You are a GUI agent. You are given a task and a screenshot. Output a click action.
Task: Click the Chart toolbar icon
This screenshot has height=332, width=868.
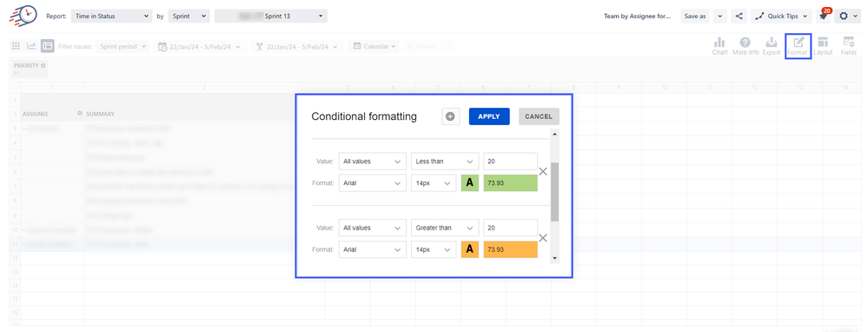coord(719,46)
